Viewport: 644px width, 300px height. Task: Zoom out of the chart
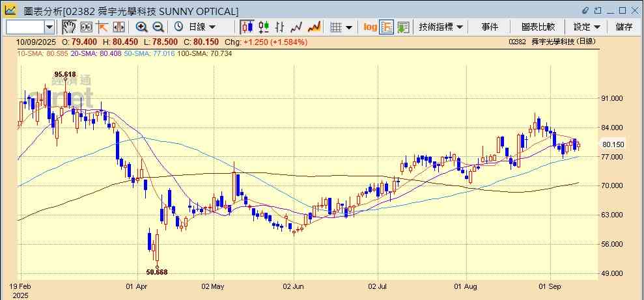(x=158, y=27)
